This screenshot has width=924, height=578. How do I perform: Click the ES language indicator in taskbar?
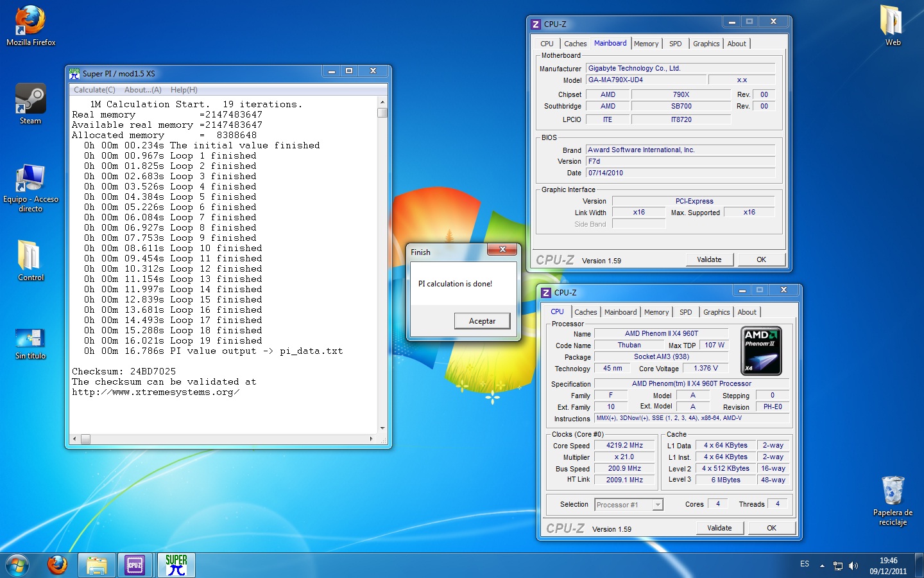pos(805,564)
